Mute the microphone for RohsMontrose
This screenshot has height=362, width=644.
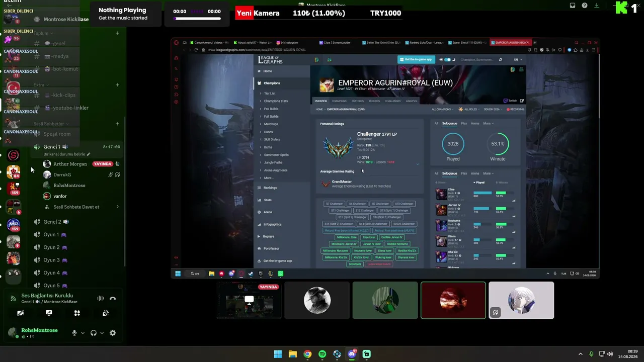tap(74, 333)
